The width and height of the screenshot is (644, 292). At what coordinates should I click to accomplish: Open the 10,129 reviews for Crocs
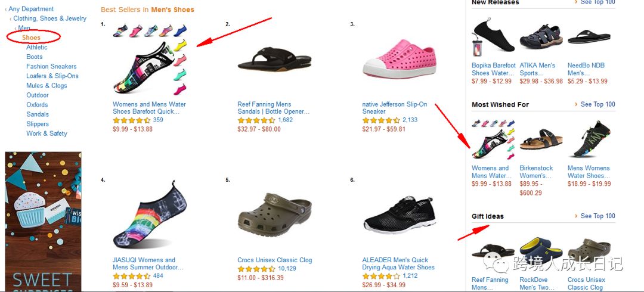287,269
